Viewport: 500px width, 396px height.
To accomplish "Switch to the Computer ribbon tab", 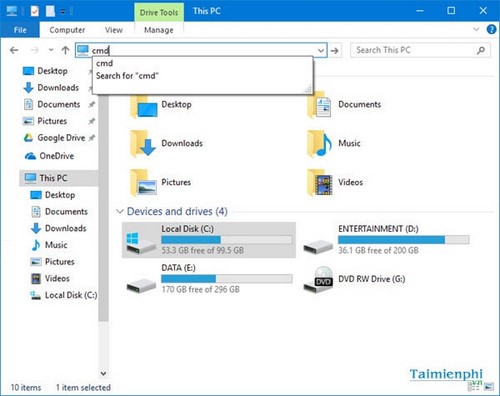I will [67, 30].
